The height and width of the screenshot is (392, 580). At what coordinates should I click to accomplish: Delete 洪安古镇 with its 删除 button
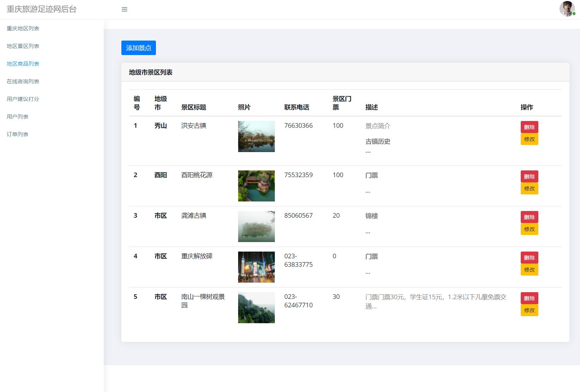529,127
